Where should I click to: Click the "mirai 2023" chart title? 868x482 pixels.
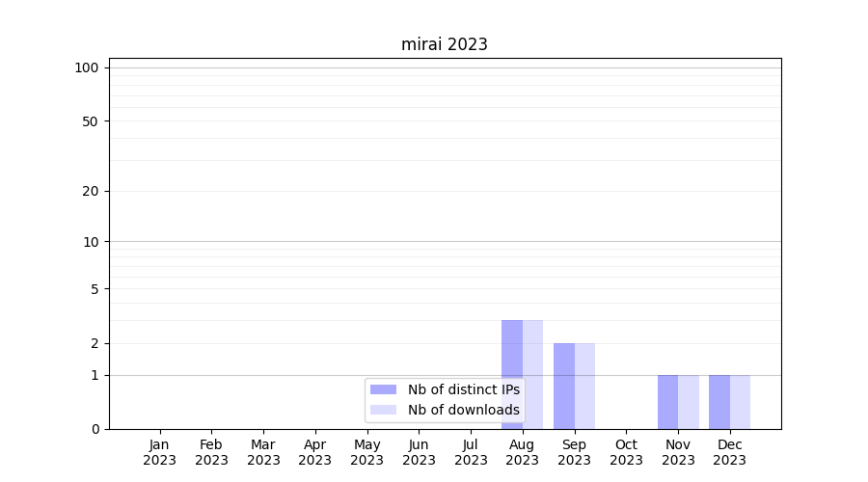[445, 44]
